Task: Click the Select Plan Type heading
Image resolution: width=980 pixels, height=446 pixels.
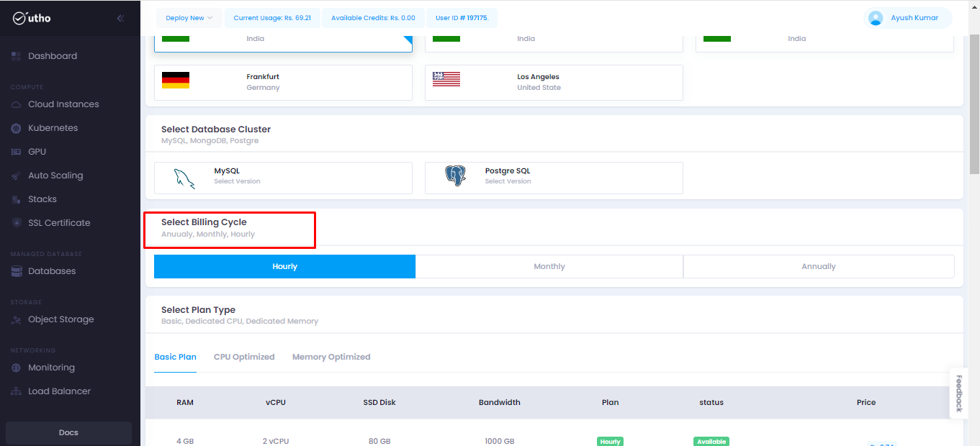Action: pyautogui.click(x=198, y=310)
